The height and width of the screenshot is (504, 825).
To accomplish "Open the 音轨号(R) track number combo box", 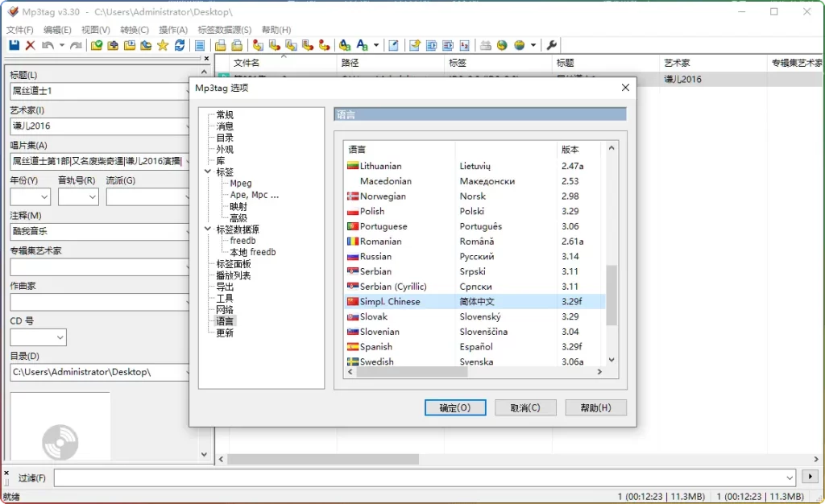I will pyautogui.click(x=78, y=197).
